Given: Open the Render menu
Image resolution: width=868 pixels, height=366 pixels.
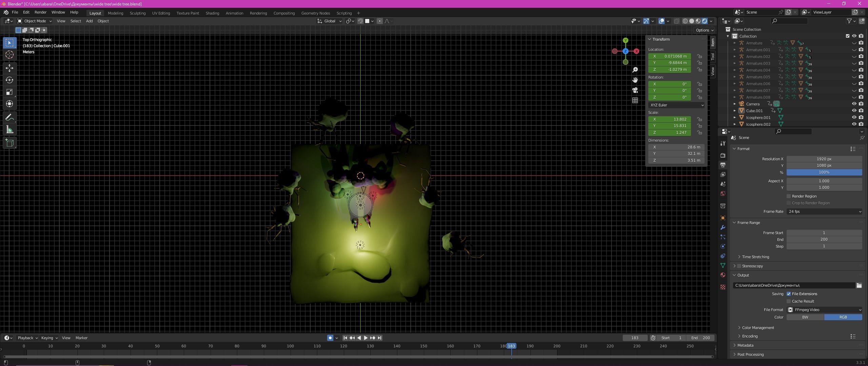Looking at the screenshot, I should click(x=40, y=12).
